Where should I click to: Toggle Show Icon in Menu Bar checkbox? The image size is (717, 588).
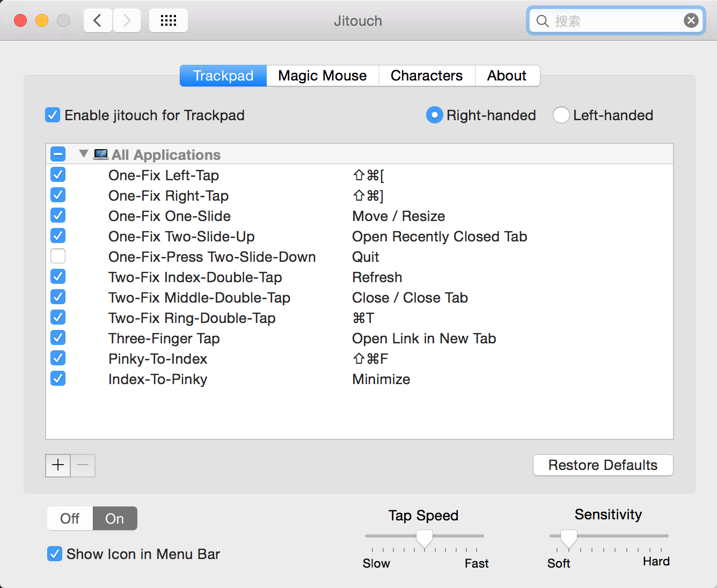point(55,554)
